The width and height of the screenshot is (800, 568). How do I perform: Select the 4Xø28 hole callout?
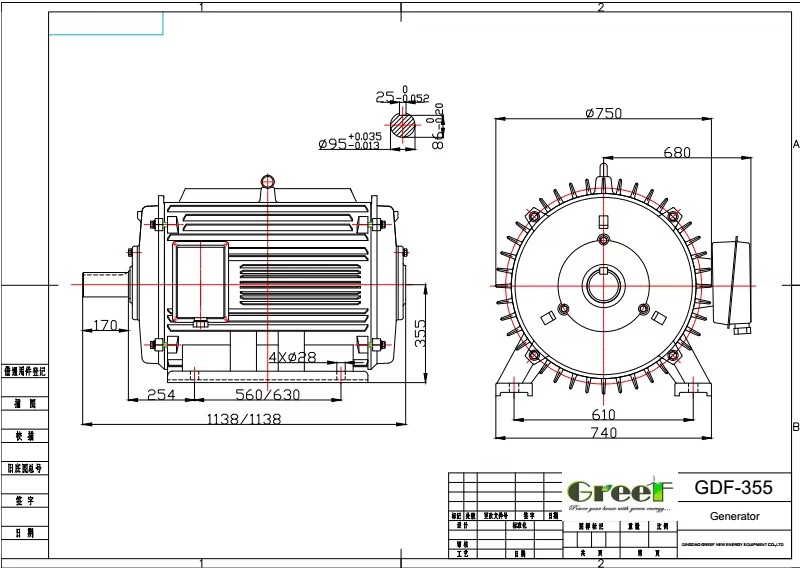pyautogui.click(x=292, y=357)
